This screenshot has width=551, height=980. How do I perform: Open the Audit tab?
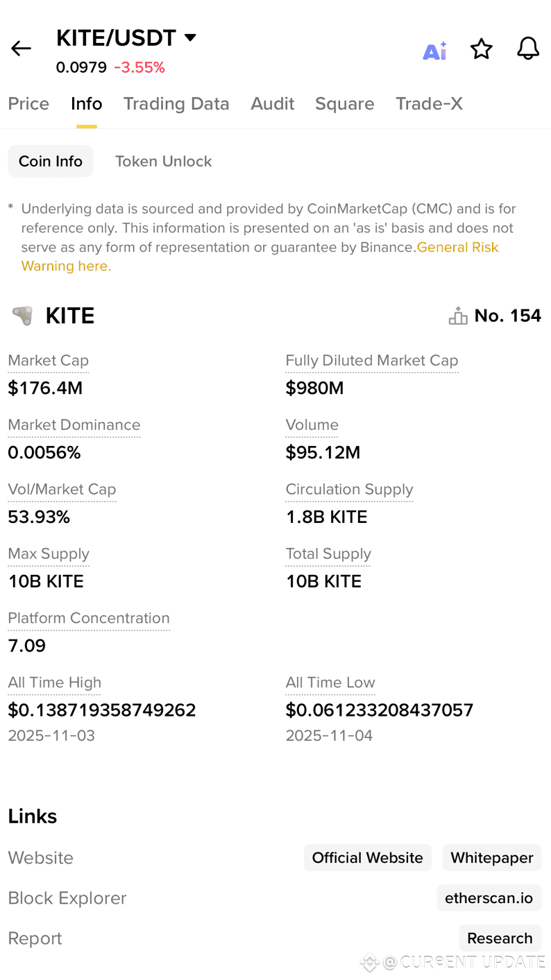coord(272,104)
